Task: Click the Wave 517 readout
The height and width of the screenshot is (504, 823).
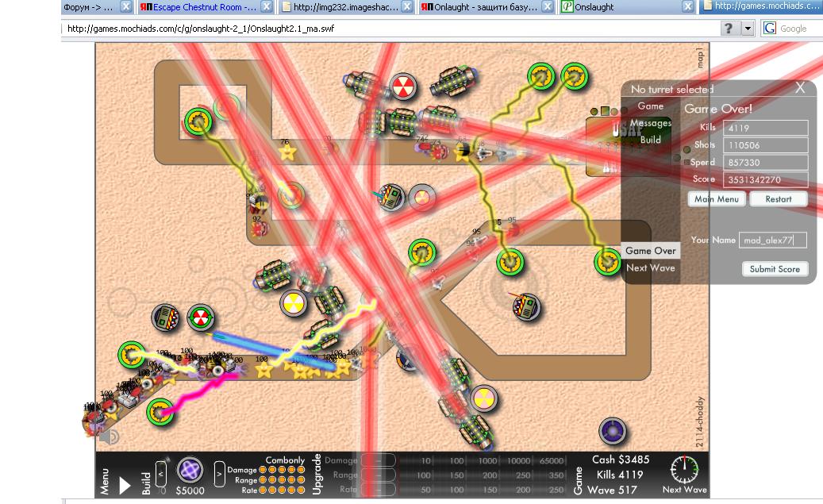Action: coord(612,490)
